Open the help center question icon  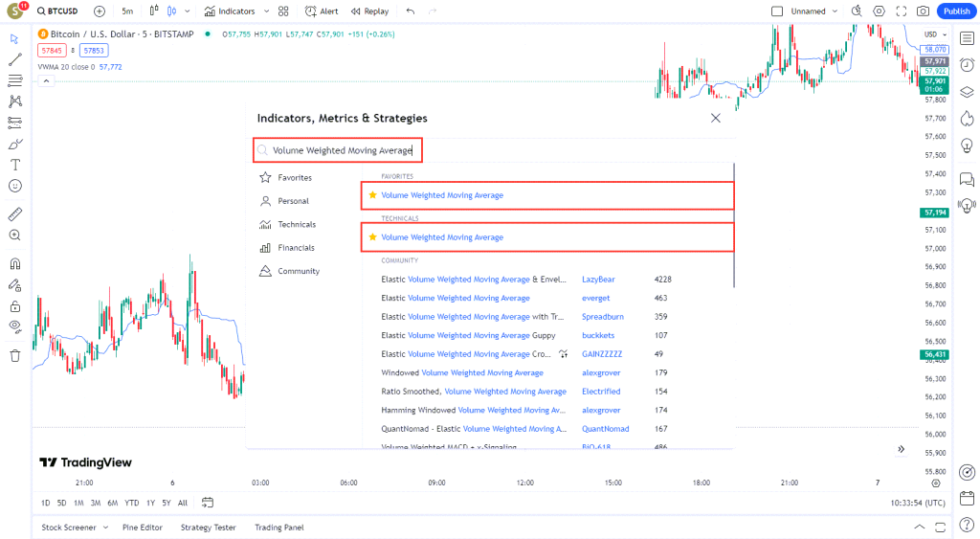click(x=967, y=527)
